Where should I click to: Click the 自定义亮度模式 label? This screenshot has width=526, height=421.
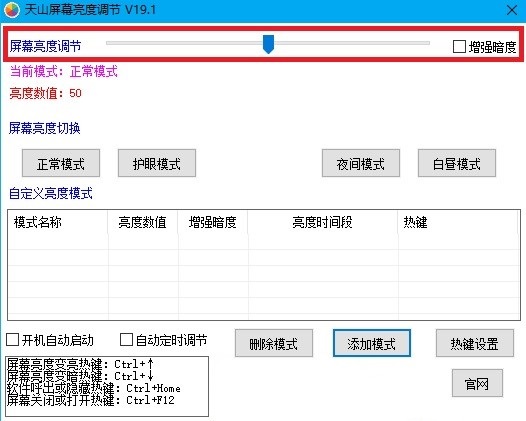tap(51, 194)
